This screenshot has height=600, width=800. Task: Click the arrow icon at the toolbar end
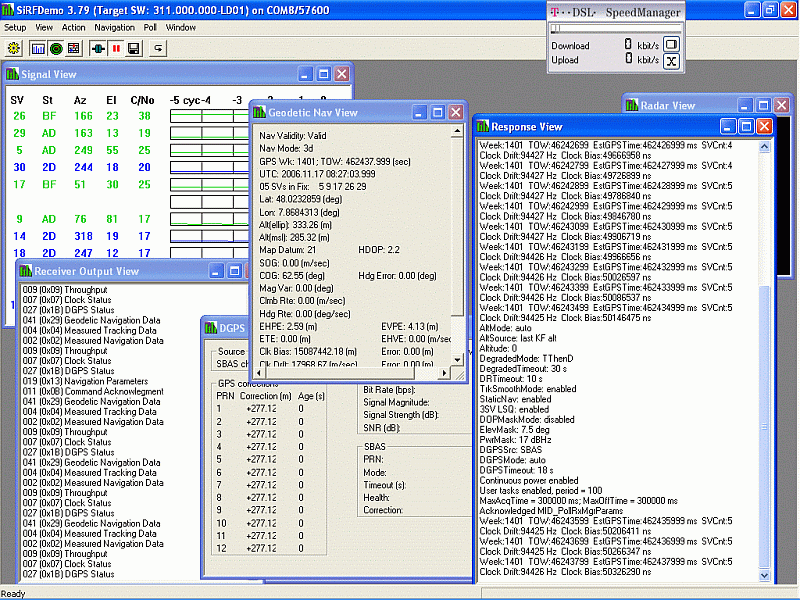[158, 48]
